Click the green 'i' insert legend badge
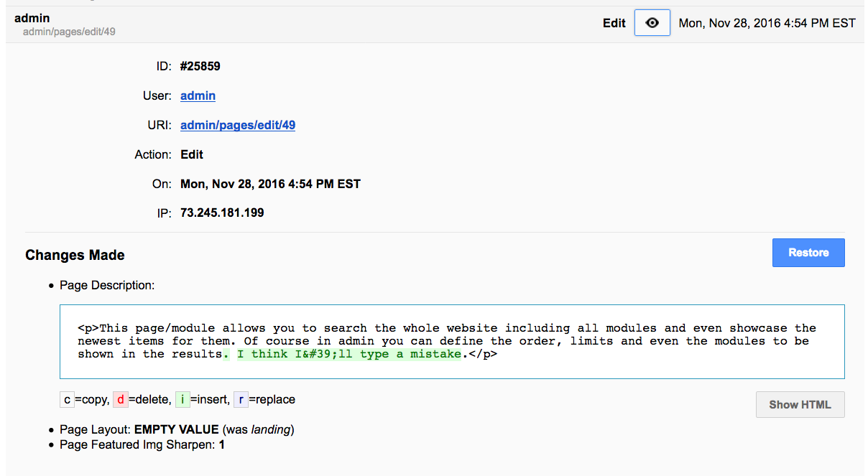Screen dimensions: 868x476 (183, 399)
